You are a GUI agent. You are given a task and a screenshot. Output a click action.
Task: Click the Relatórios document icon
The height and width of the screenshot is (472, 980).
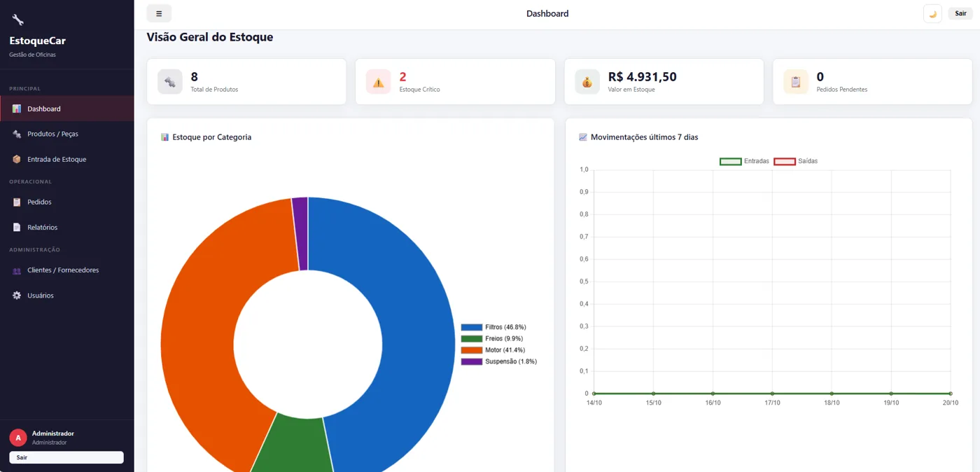[17, 228]
